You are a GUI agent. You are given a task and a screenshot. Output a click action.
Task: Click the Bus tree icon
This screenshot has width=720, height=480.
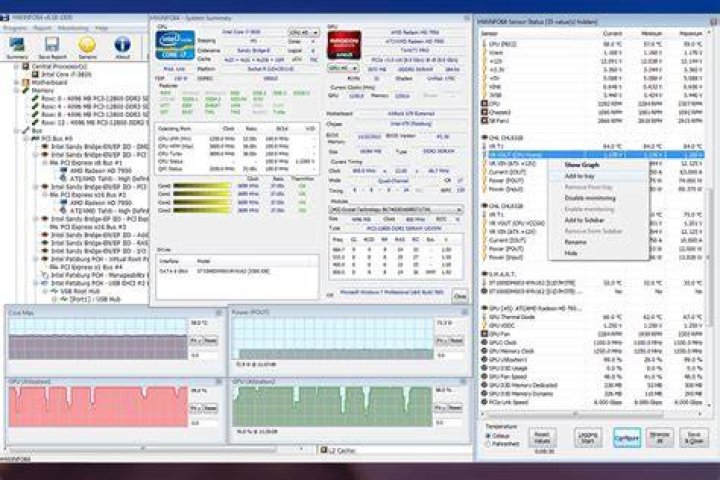click(26, 131)
